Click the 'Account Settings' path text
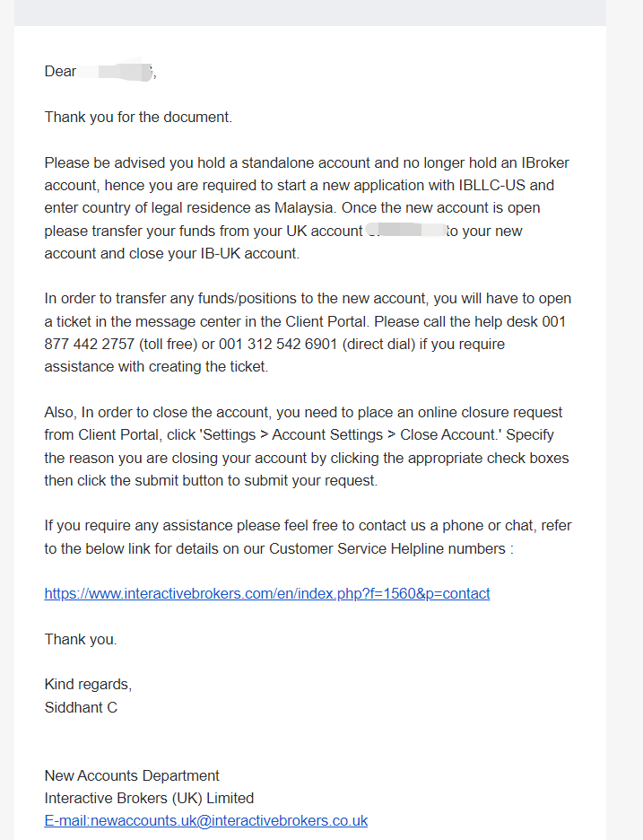 coord(327,434)
